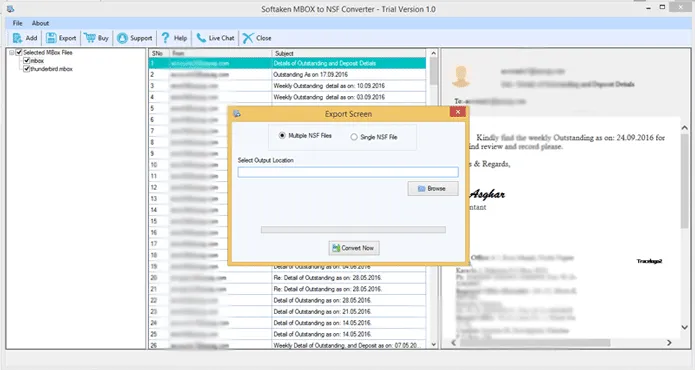Click the Subject column header

tap(349, 53)
